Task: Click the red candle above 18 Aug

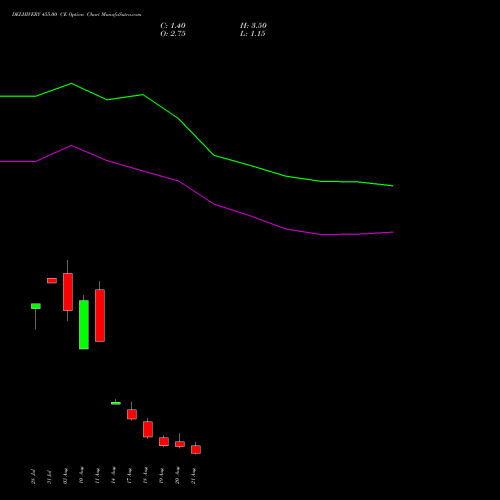Action: (148, 429)
